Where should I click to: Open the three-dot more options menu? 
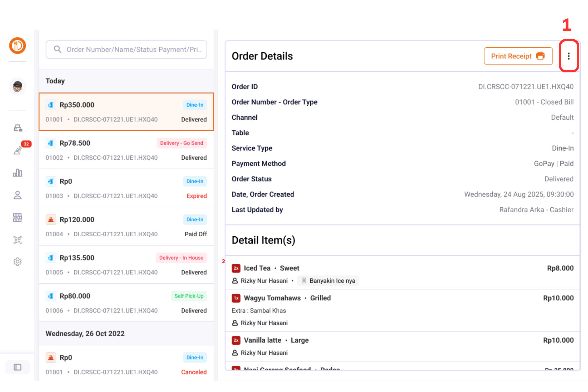tap(568, 56)
